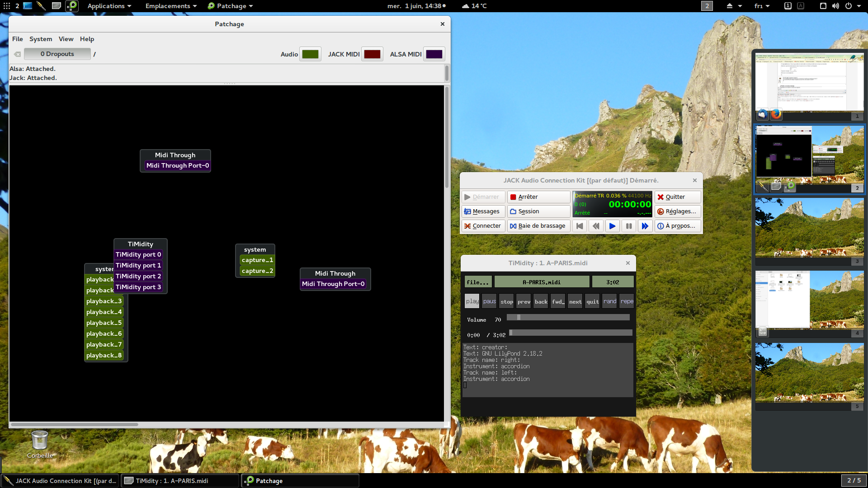Open the Baie de brassage patchbay
Viewport: 868px width, 488px height.
[538, 226]
